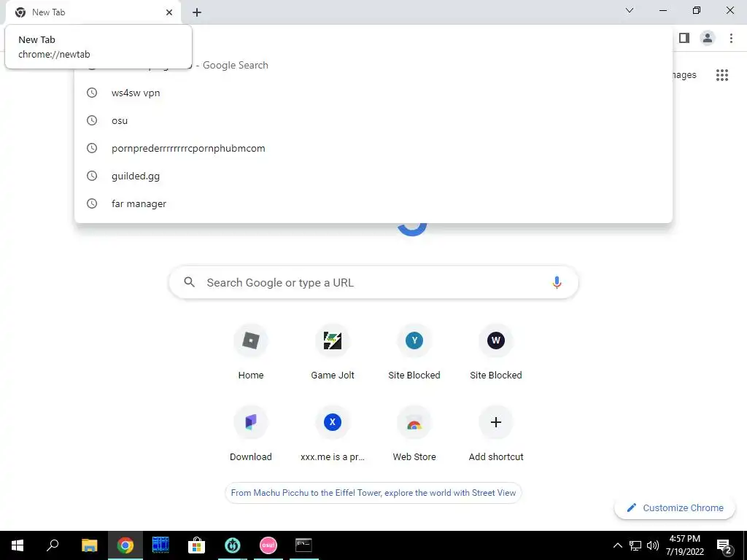This screenshot has width=747, height=560.
Task: Open a new tab with plus button
Action: click(197, 12)
